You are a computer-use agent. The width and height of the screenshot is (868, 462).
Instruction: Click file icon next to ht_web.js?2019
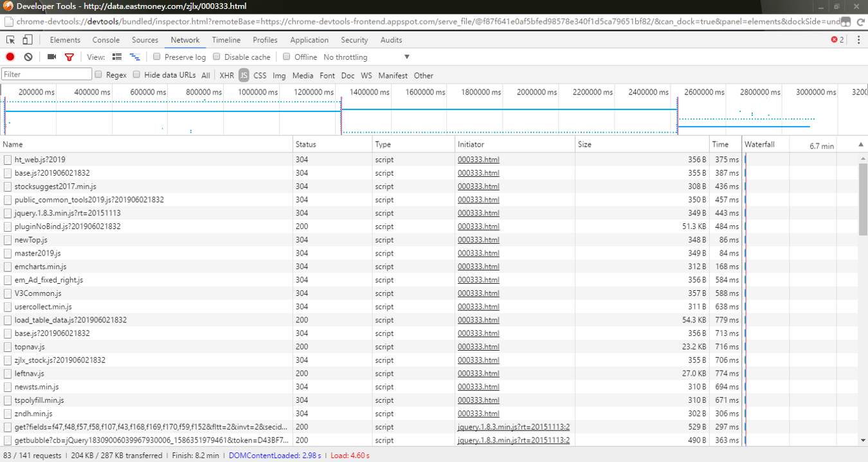pyautogui.click(x=8, y=160)
